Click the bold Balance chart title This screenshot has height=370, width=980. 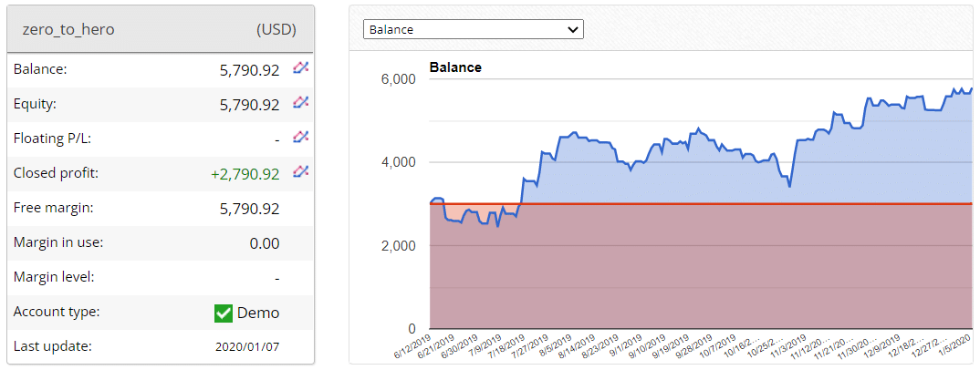455,67
